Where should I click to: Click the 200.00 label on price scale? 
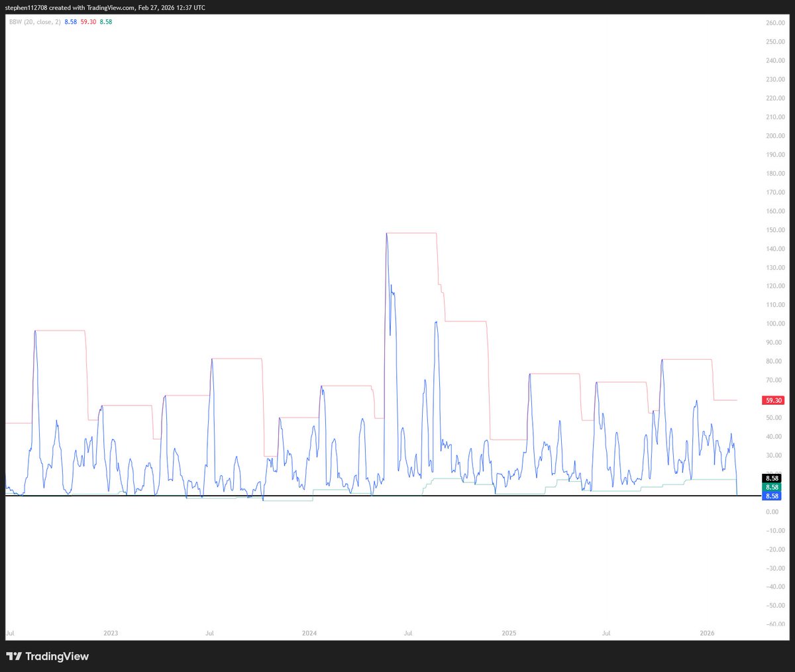coord(775,136)
